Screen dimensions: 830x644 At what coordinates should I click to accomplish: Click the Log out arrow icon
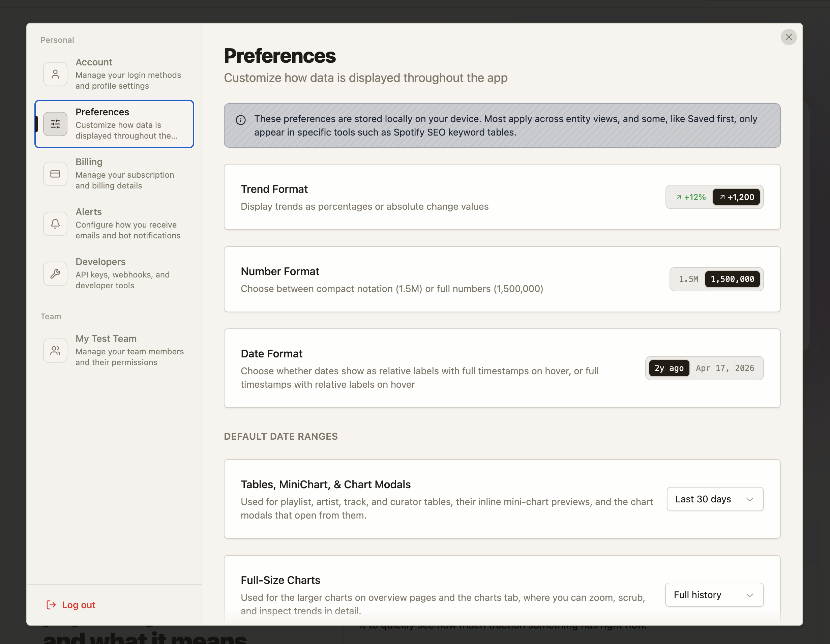coord(51,605)
